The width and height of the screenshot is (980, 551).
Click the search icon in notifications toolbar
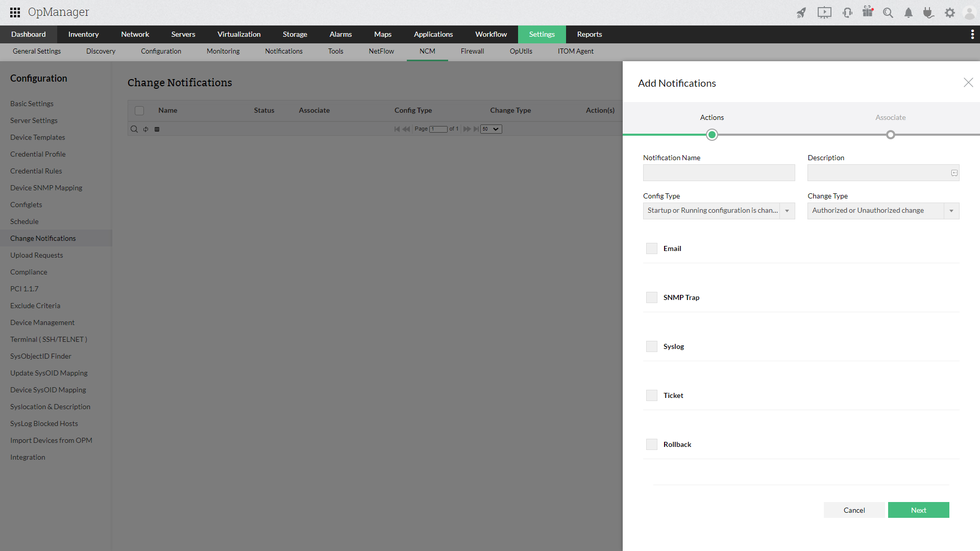click(x=134, y=129)
